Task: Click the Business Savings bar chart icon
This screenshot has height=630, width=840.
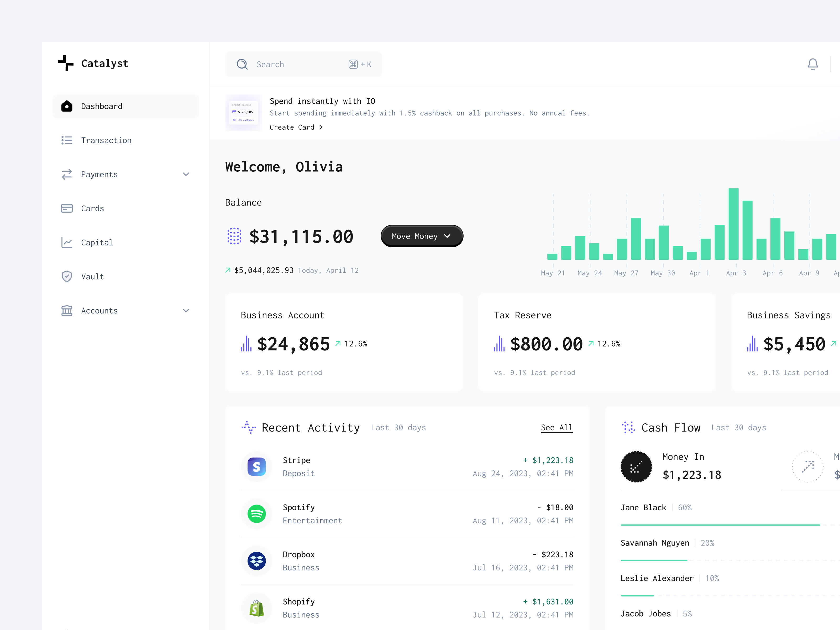Action: [752, 344]
